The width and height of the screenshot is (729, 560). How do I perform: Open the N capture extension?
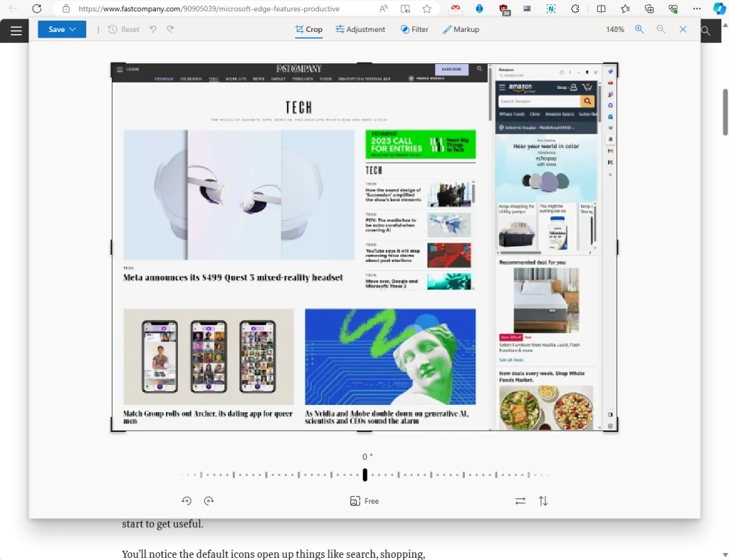pos(551,9)
